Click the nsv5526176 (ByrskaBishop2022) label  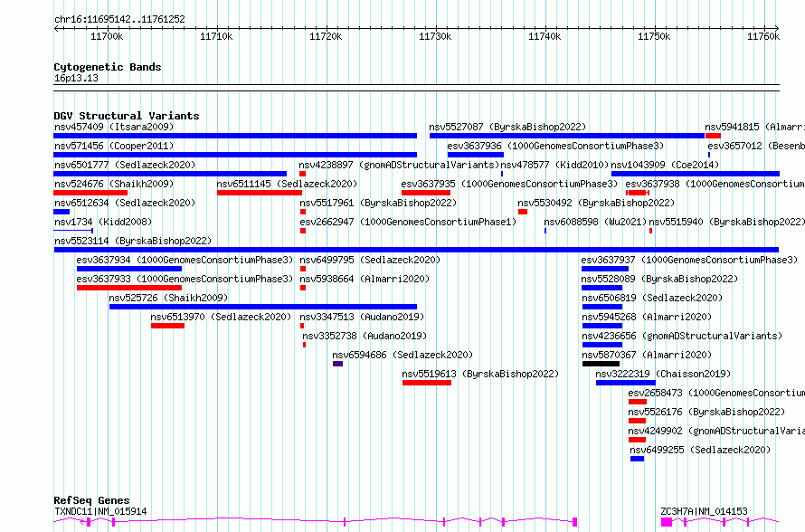[x=706, y=412]
